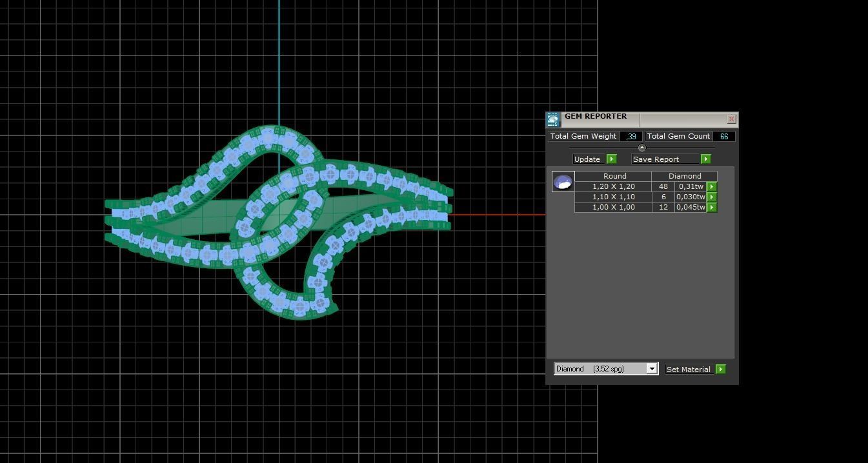
Task: Click the green arrow for 1,00 X 1,00 row
Action: click(x=712, y=207)
